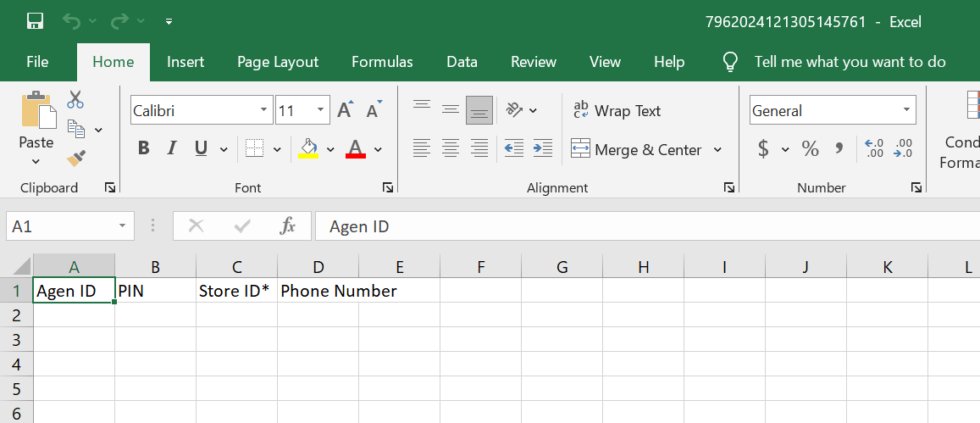The width and height of the screenshot is (980, 423).
Task: Expand Paste options arrow
Action: (x=36, y=161)
